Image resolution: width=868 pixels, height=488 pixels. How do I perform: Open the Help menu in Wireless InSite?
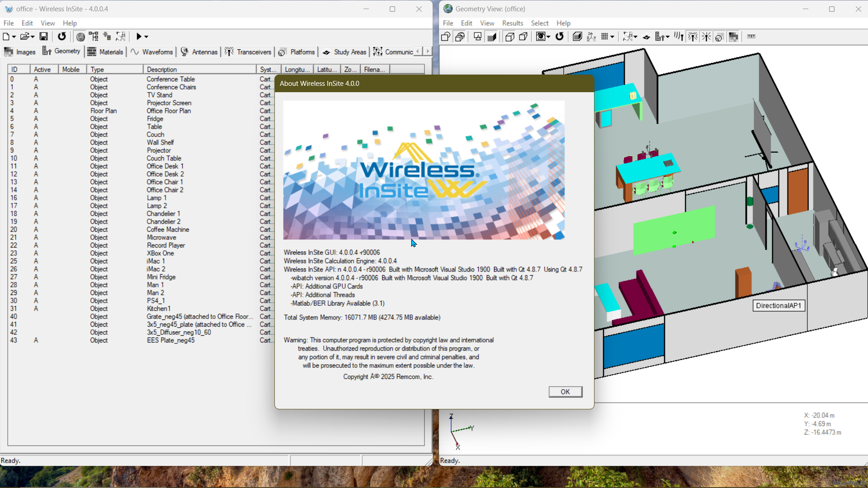[x=70, y=23]
